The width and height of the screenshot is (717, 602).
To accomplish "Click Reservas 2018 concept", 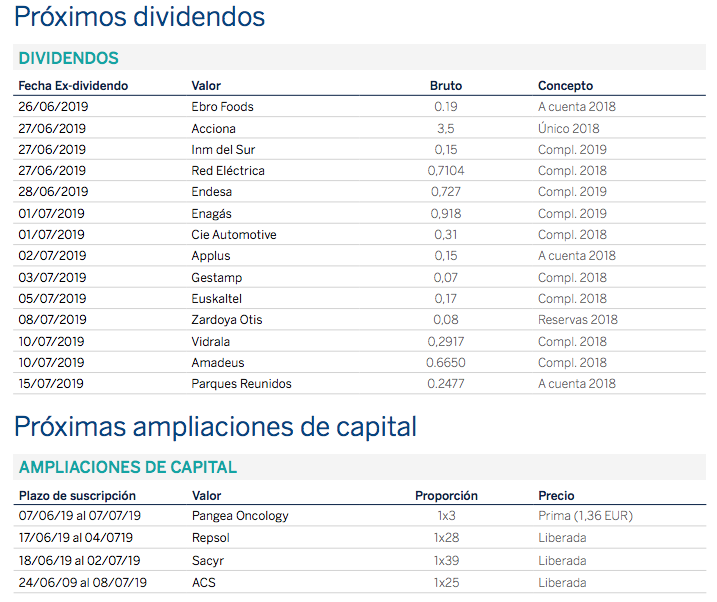I will tap(578, 320).
